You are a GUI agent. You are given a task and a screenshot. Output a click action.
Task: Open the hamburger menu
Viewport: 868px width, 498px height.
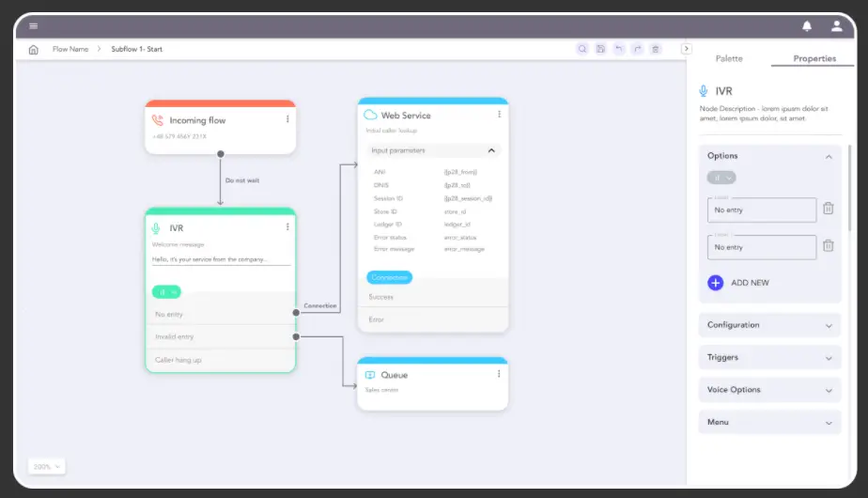[33, 26]
